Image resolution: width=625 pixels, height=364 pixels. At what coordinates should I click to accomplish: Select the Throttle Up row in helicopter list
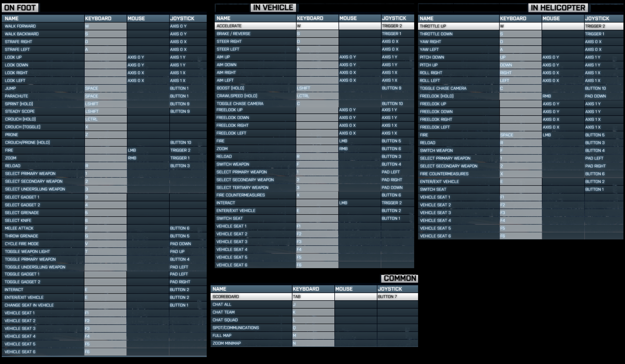tap(458, 26)
